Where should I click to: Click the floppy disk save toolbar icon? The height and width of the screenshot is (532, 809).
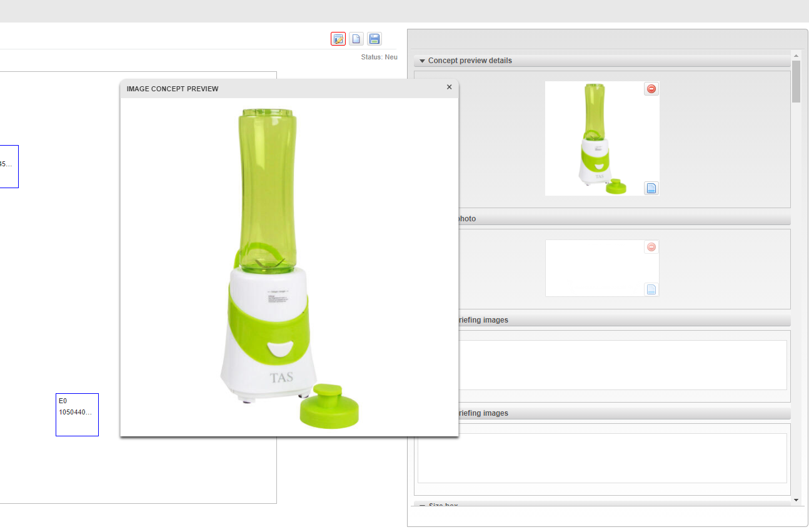pos(374,39)
